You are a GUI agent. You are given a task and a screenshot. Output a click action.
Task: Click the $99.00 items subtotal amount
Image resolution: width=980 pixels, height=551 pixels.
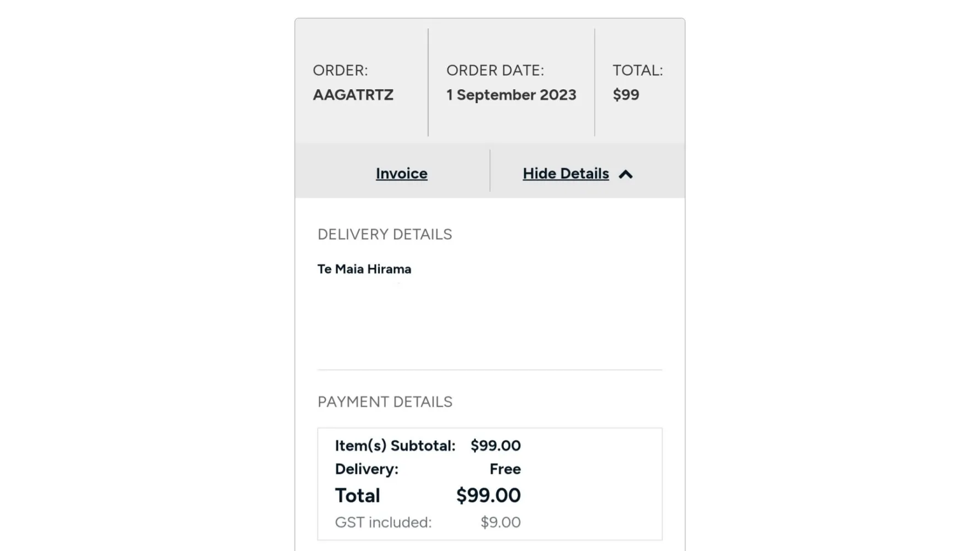click(x=496, y=446)
